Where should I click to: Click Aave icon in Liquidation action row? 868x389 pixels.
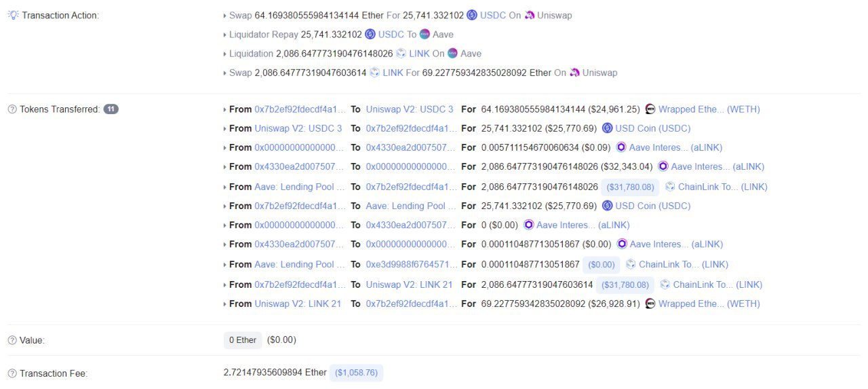(x=453, y=53)
